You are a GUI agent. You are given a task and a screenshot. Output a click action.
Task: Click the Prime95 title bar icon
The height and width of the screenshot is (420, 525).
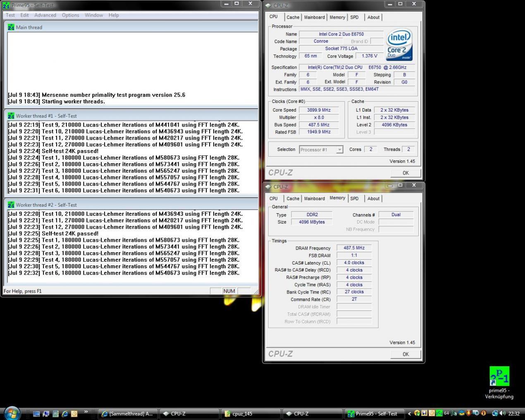(6, 5)
